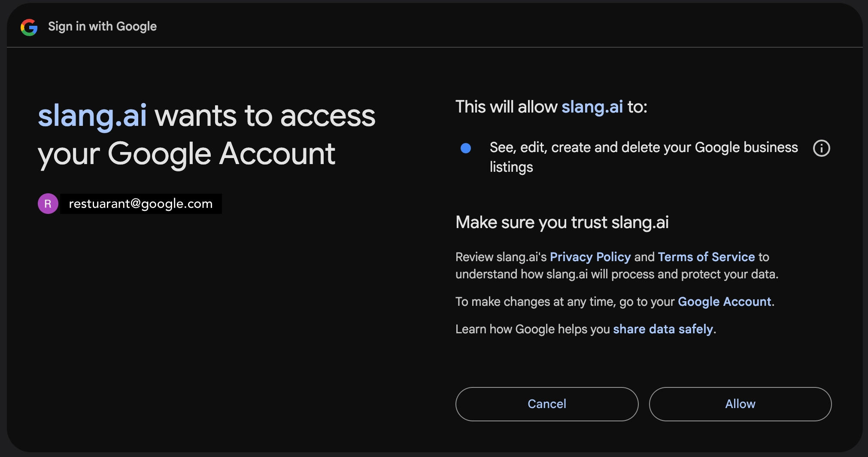
Task: Click the "Sign in with Google" header text
Action: (x=102, y=27)
